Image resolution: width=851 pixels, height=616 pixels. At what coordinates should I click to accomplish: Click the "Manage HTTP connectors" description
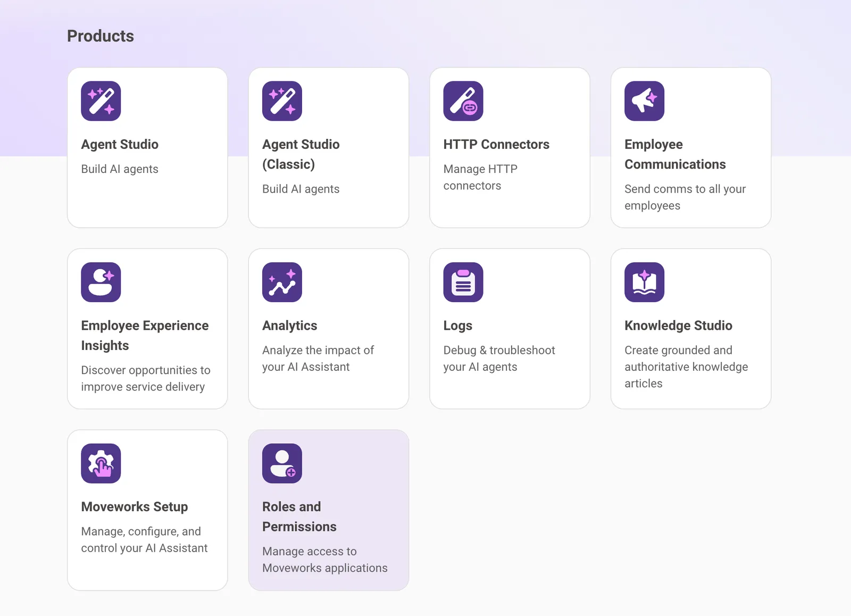480,177
